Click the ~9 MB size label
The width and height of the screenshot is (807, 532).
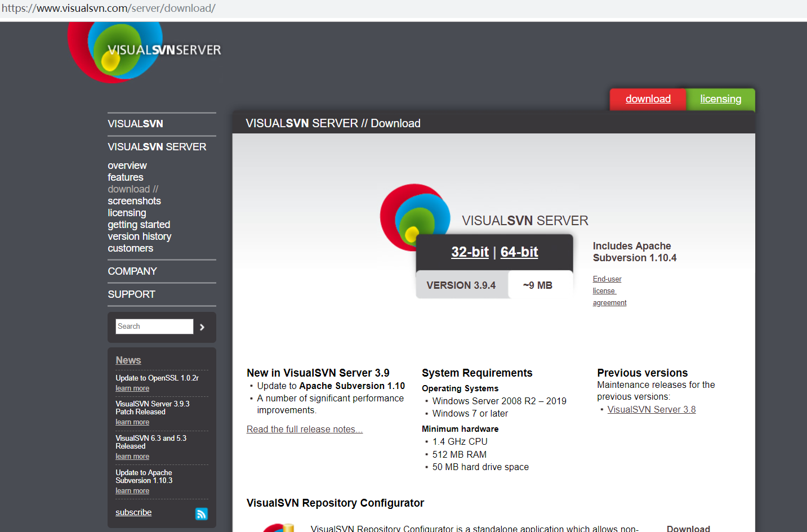(x=538, y=285)
